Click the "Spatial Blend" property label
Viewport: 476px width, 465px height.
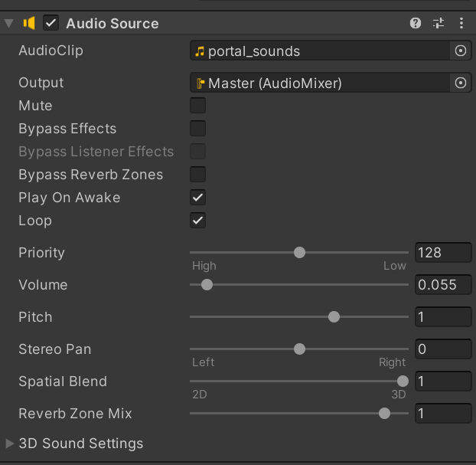pos(63,381)
